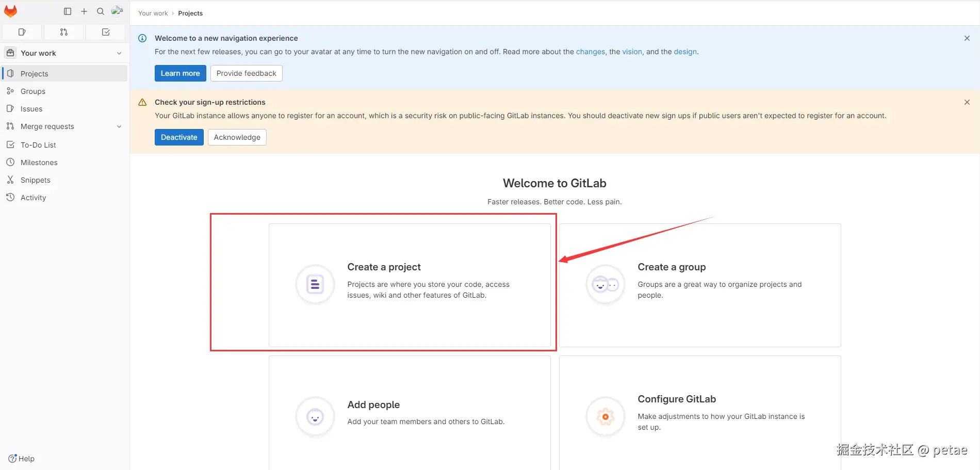Dismiss the sign-up restrictions warning
980x470 pixels.
pos(967,102)
